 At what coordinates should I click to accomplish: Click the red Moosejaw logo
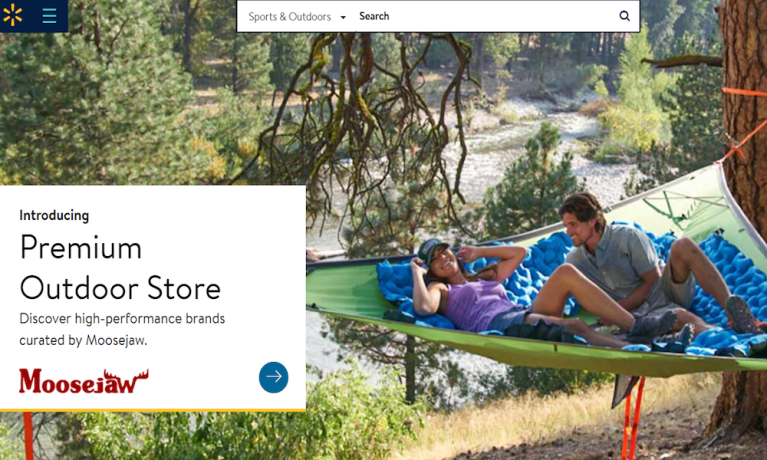click(84, 381)
